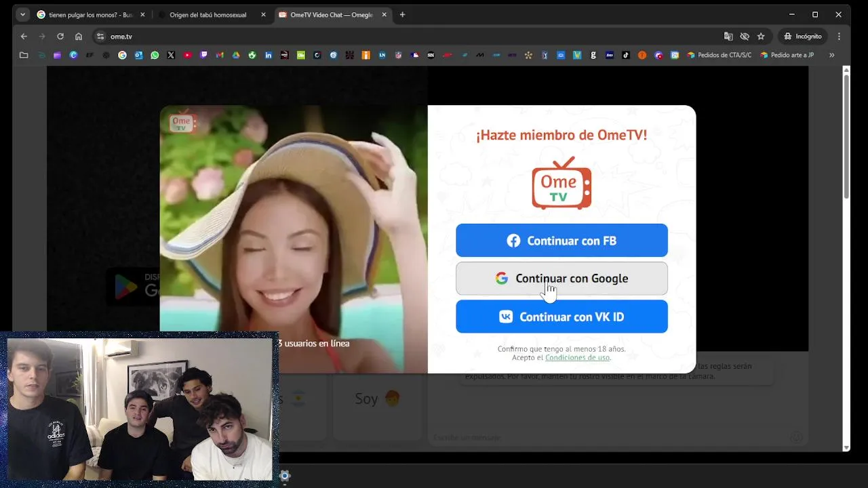
Task: Open the Pedido arte a JP bookmark
Action: 787,55
